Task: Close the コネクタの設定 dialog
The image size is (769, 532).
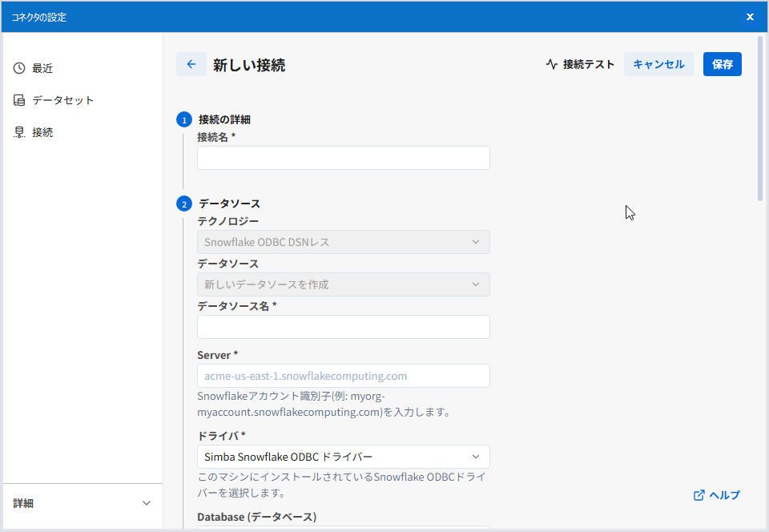Action: 750,17
